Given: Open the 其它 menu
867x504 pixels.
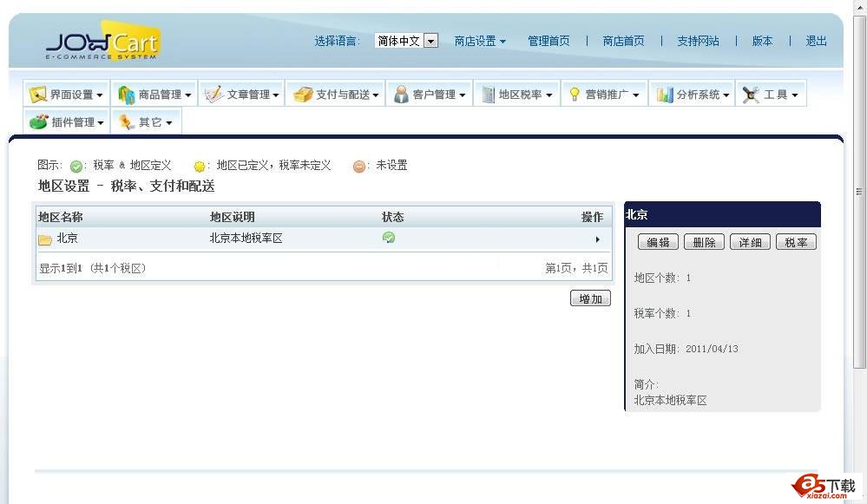Looking at the screenshot, I should point(146,121).
